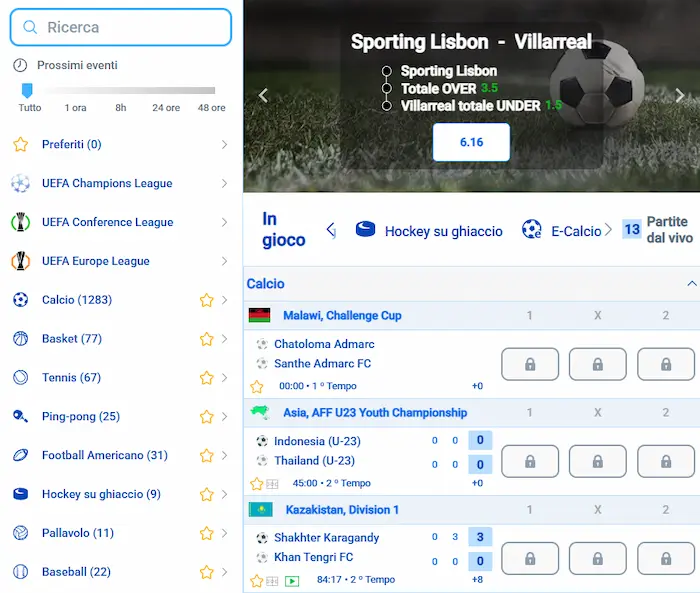Open pitch tracker icon for Indonesia match
Screen dimensions: 700x593
[x=272, y=484]
